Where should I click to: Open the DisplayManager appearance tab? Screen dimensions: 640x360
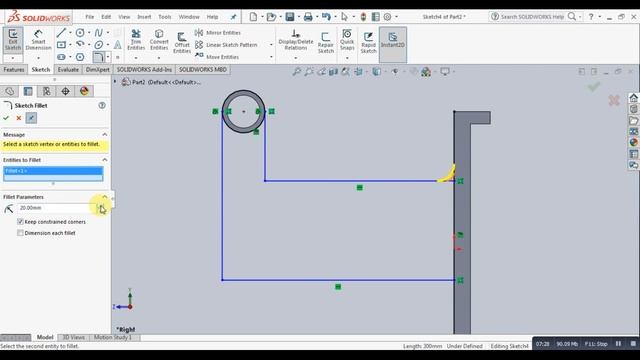(84, 91)
